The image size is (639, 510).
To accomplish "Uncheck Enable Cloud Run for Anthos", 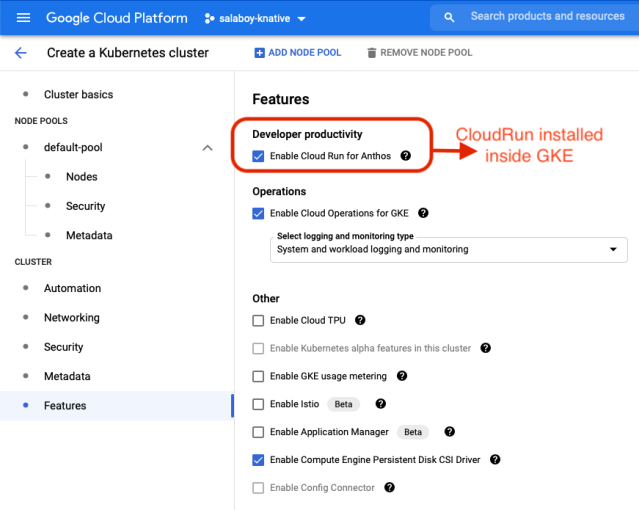I will coord(258,156).
